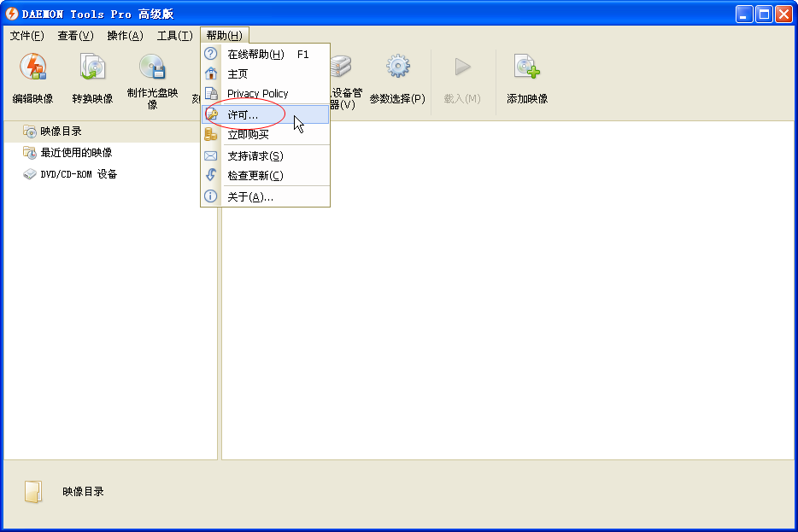Open the 工具 (Tools) menu
This screenshot has width=798, height=532.
(174, 36)
